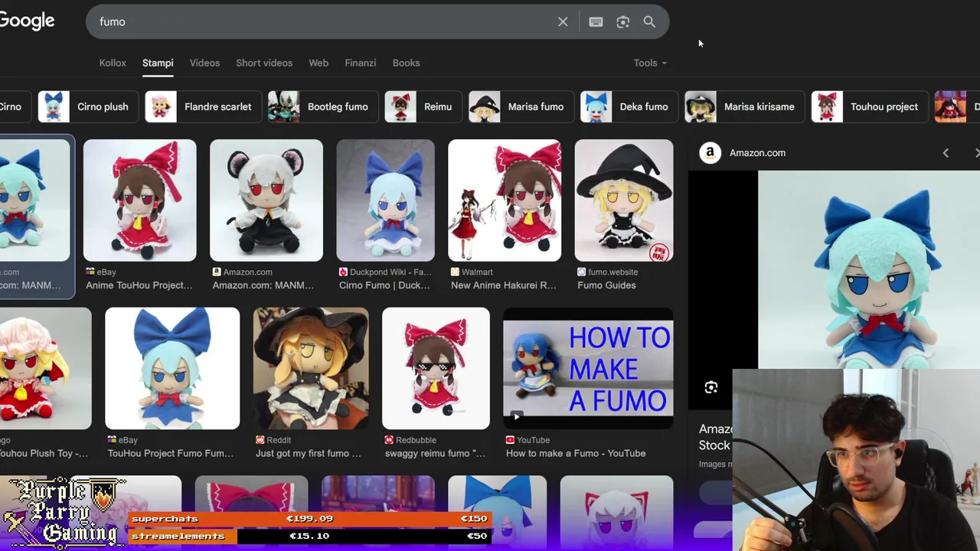Open the Walmart Hakurei Reimu thumbnail
The image size is (980, 551).
click(505, 200)
